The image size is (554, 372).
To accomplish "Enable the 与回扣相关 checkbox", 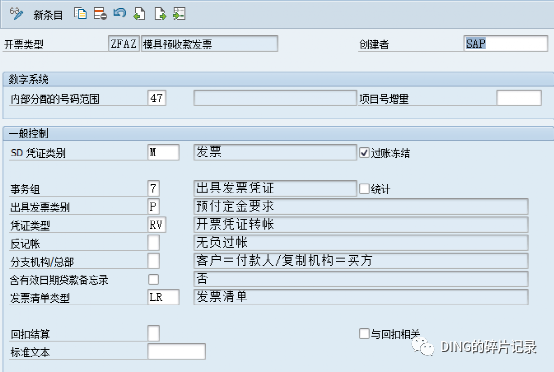I will (364, 333).
